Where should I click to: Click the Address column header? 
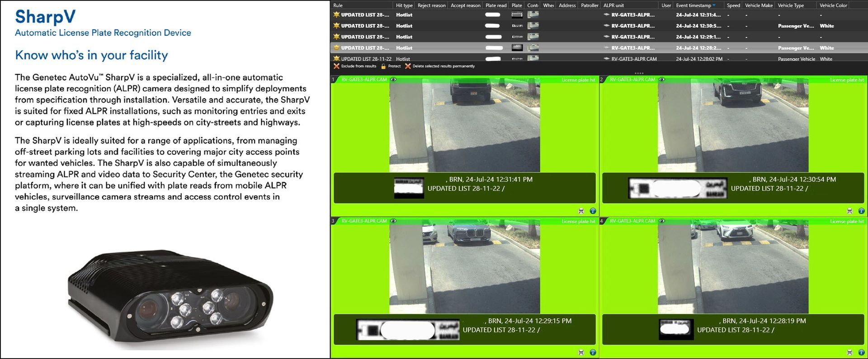567,5
